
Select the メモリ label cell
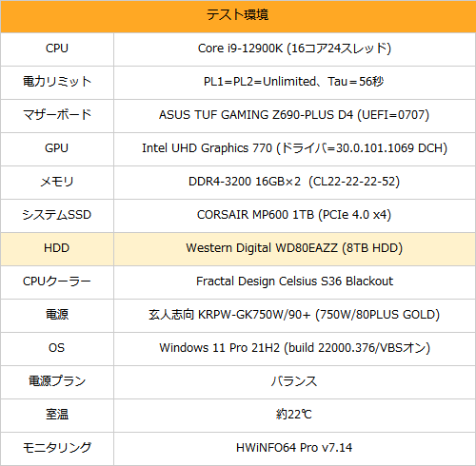pos(57,183)
